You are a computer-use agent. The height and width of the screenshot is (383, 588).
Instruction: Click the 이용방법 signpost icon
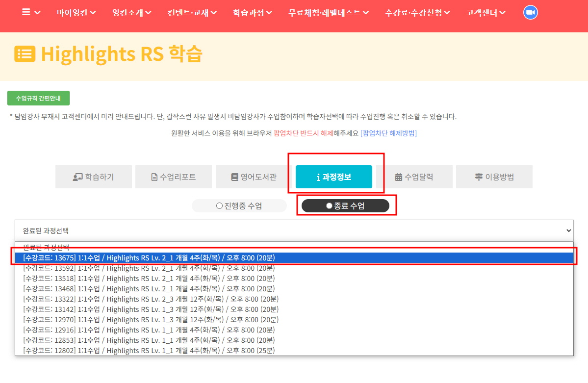pyautogui.click(x=479, y=177)
